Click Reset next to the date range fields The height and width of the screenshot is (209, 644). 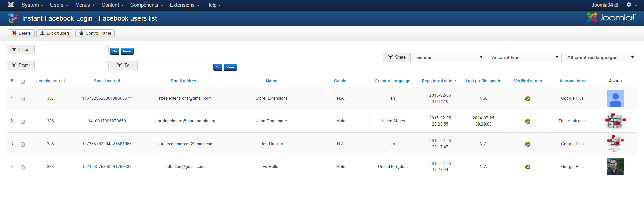coord(230,67)
